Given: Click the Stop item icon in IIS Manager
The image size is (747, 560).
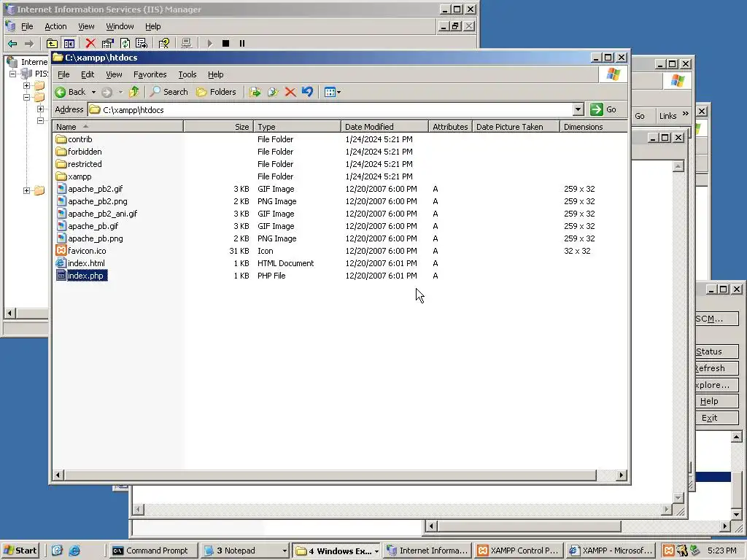Looking at the screenshot, I should coord(226,43).
